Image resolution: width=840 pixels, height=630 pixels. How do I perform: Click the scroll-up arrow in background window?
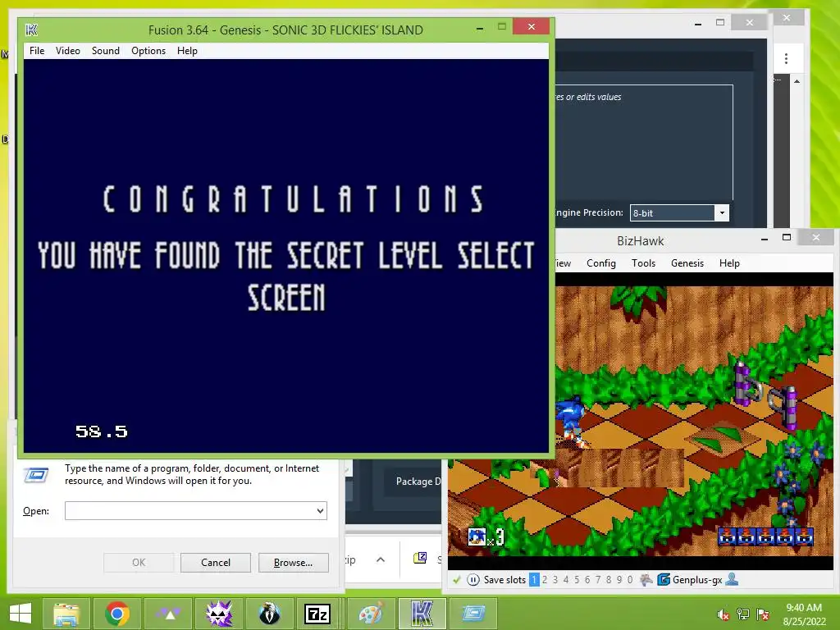[x=797, y=81]
